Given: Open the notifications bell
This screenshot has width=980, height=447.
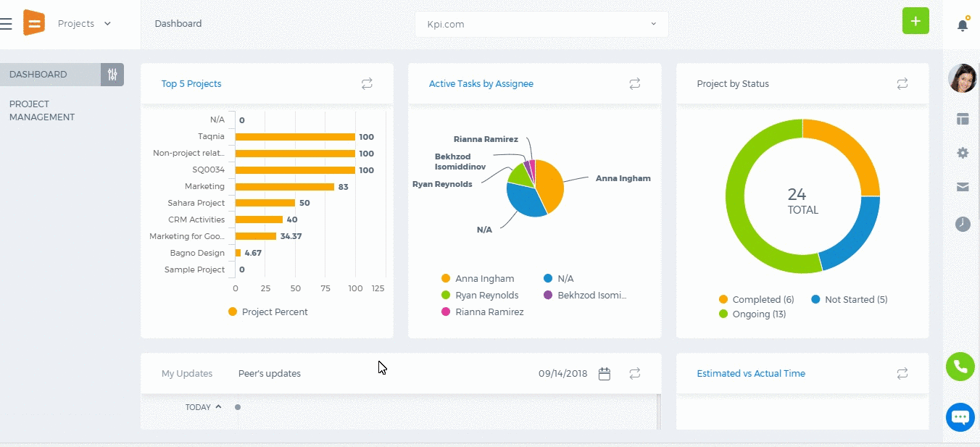Looking at the screenshot, I should (963, 25).
